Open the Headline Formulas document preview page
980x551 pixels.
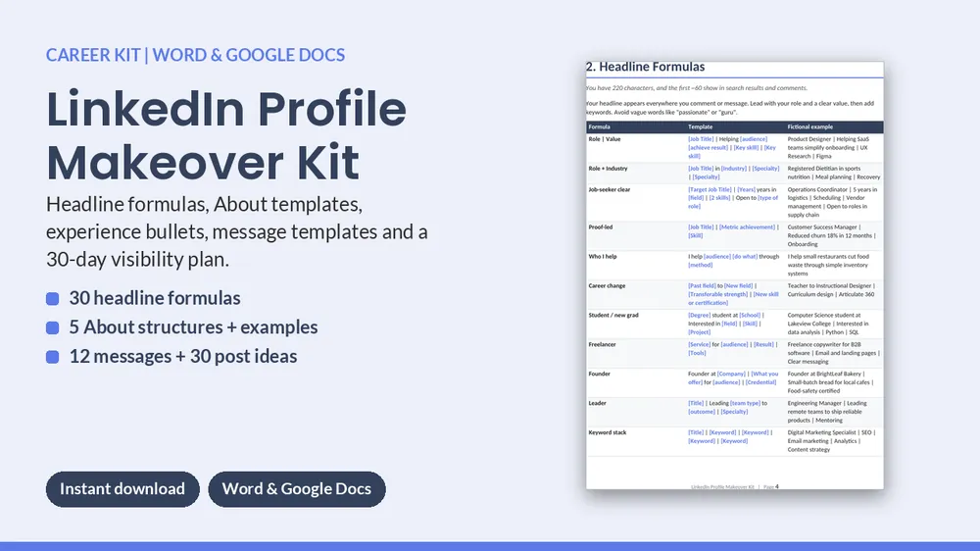[734, 275]
